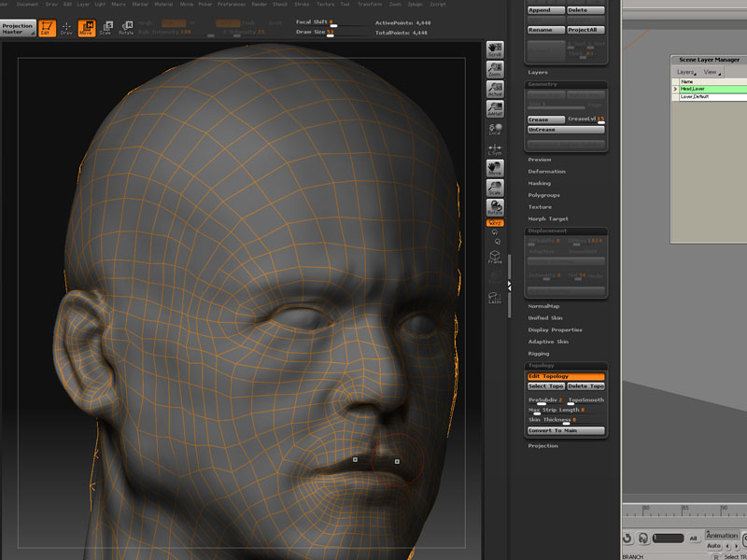Click the Scroll canvas icon
747x560 pixels.
(495, 49)
